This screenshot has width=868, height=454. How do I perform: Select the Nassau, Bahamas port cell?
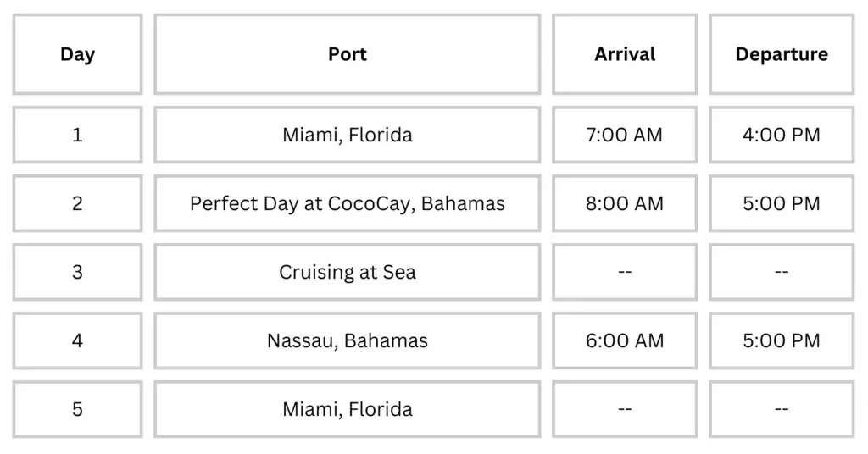click(x=347, y=340)
